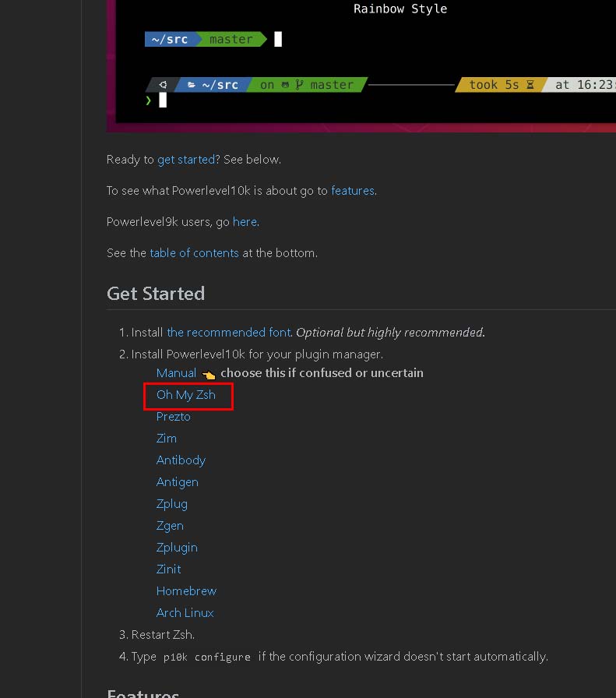This screenshot has height=698, width=616.
Task: Click 'Optional but highly recommended.' italic text
Action: point(390,332)
